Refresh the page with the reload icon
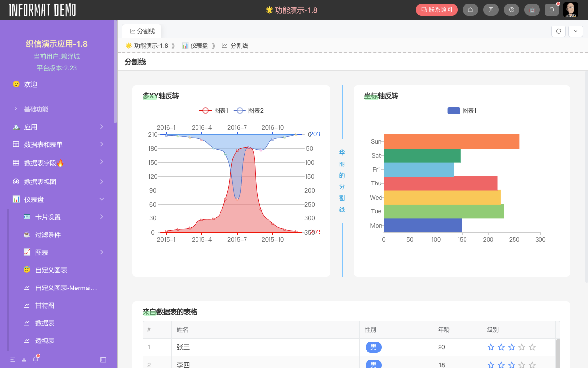 (558, 31)
